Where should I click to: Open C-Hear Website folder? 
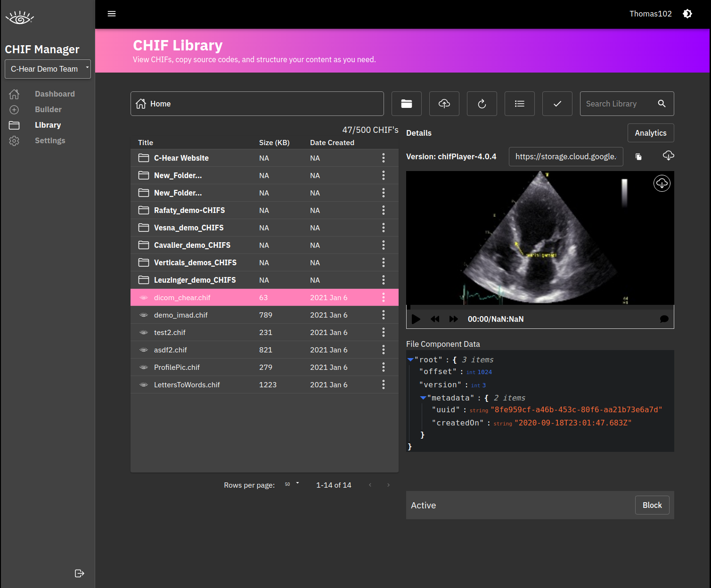coord(264,158)
